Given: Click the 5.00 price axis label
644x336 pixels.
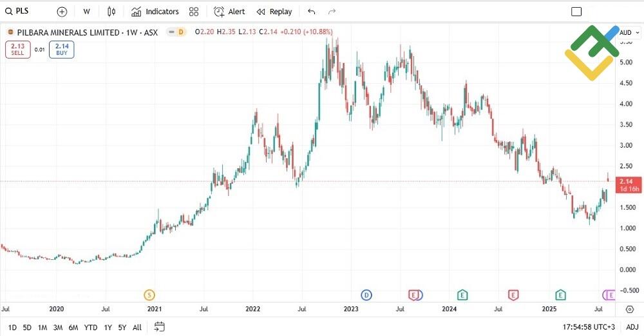Looking at the screenshot, I should pos(627,62).
